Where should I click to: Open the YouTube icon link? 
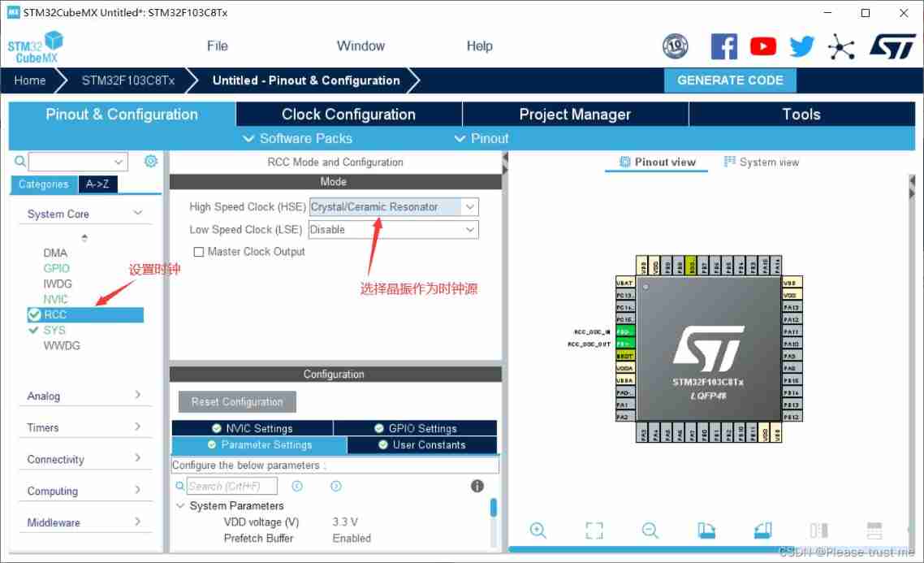762,46
